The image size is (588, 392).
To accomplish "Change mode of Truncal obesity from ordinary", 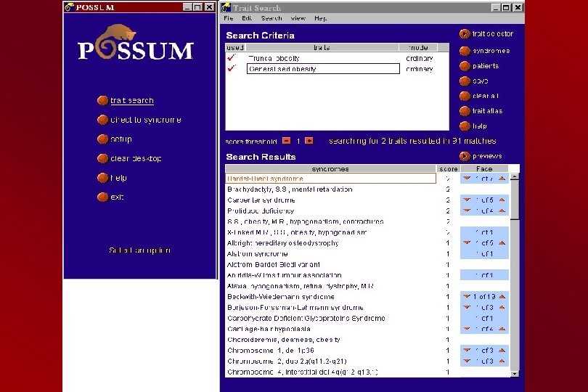I will (420, 58).
